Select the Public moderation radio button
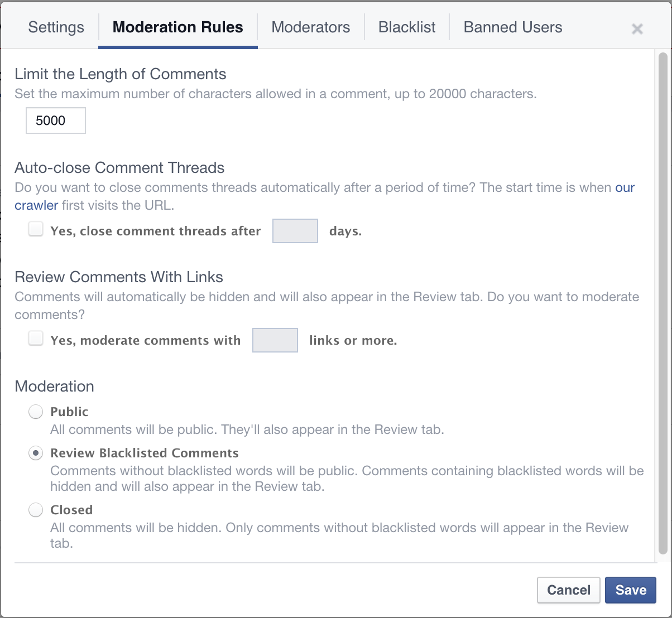This screenshot has height=618, width=672. coord(36,412)
